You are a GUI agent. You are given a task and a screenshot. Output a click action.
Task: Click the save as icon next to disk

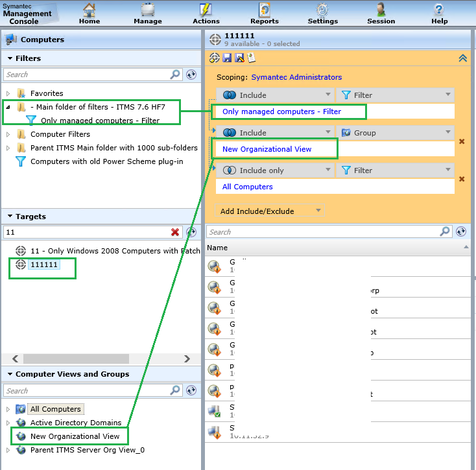click(x=239, y=58)
